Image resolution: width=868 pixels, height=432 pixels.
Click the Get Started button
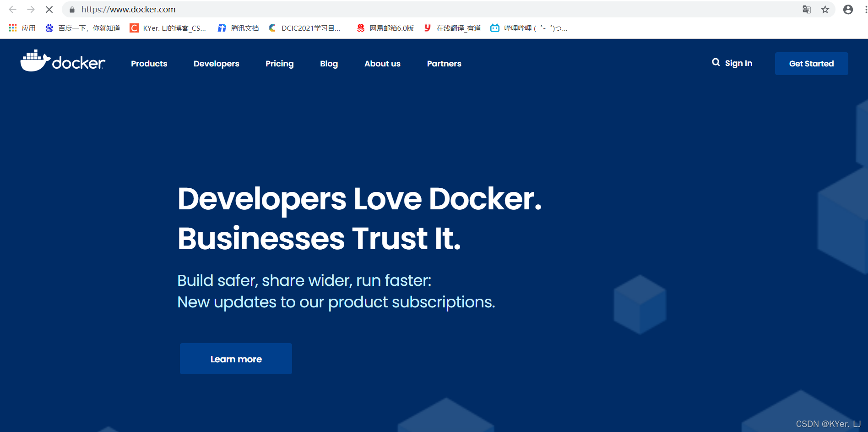(811, 64)
